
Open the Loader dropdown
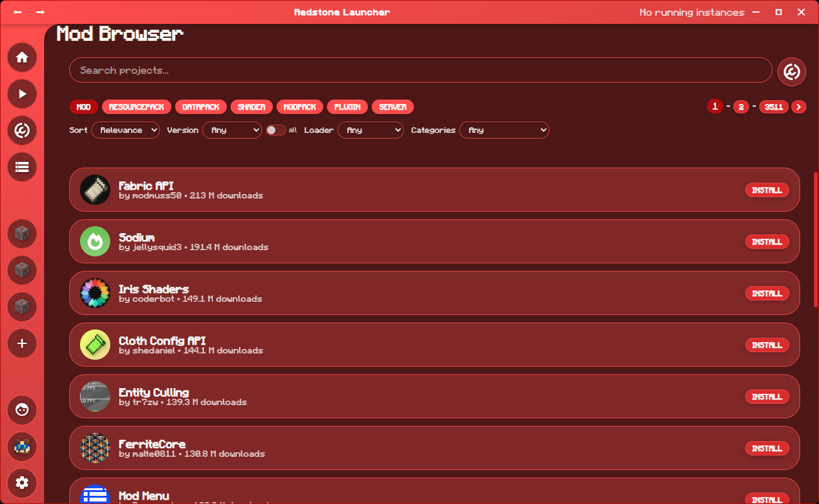pos(370,130)
